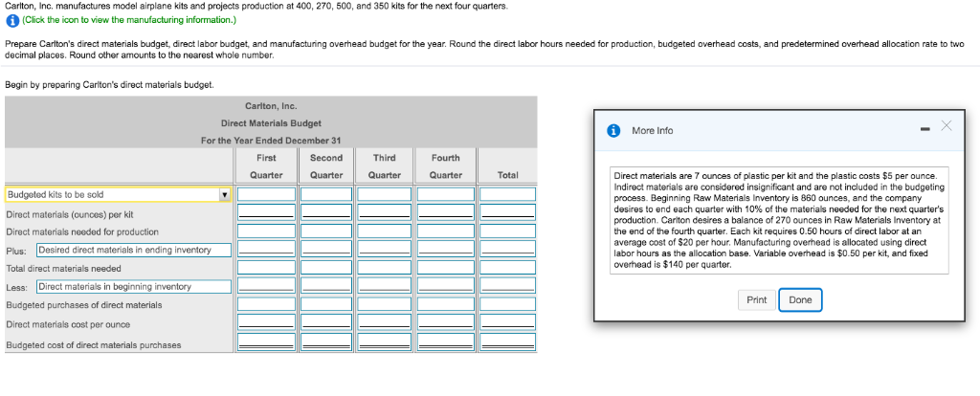The image size is (980, 396).
Task: Click Third Quarter budgeted purchases cell
Action: (x=385, y=305)
